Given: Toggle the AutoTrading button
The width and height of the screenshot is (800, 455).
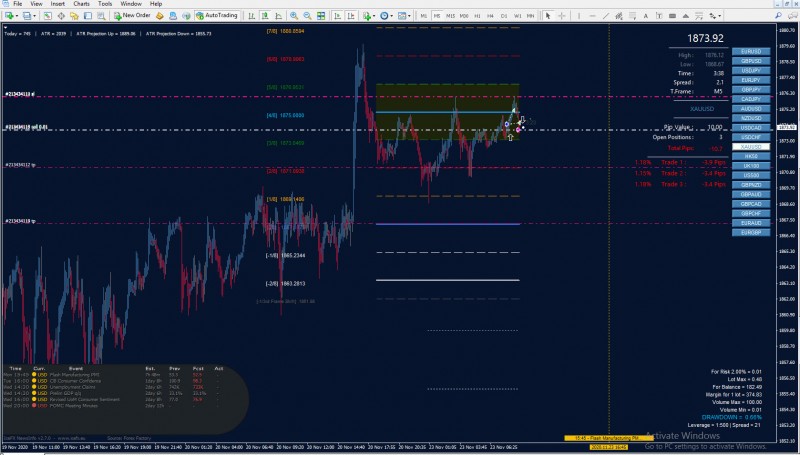Looking at the screenshot, I should (x=217, y=16).
